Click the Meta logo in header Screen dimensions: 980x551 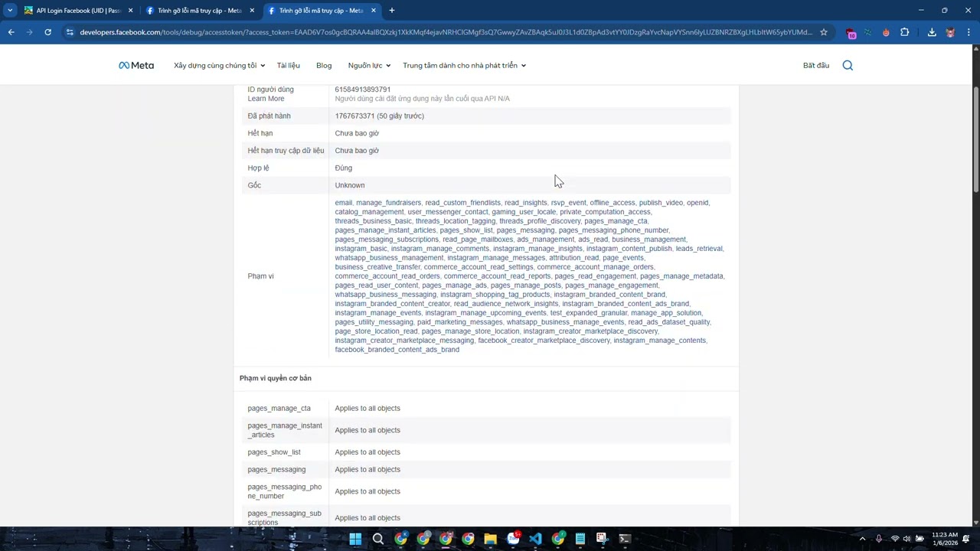point(136,66)
